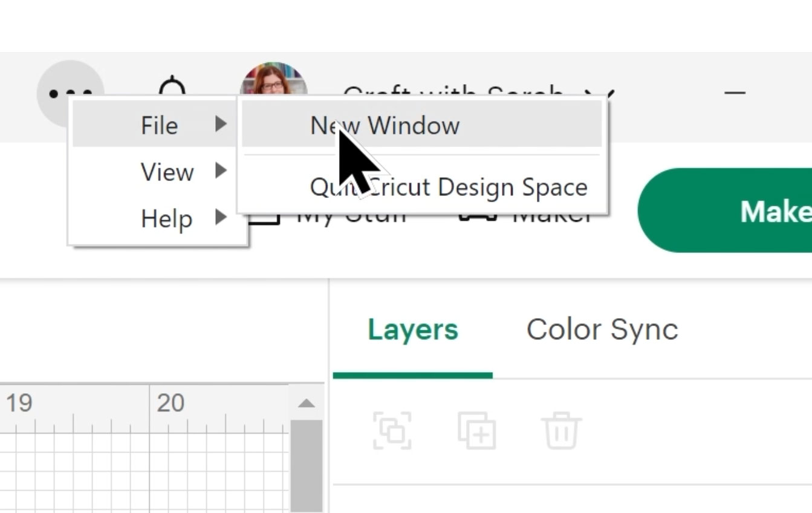Switch to the Layers tab
This screenshot has width=812, height=513.
413,330
